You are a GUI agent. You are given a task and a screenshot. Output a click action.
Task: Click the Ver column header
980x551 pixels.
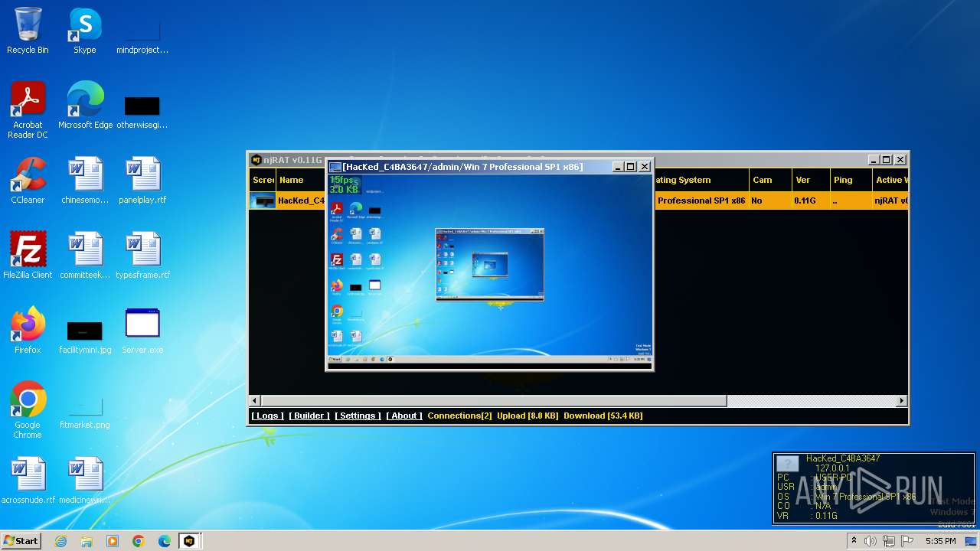[811, 180]
